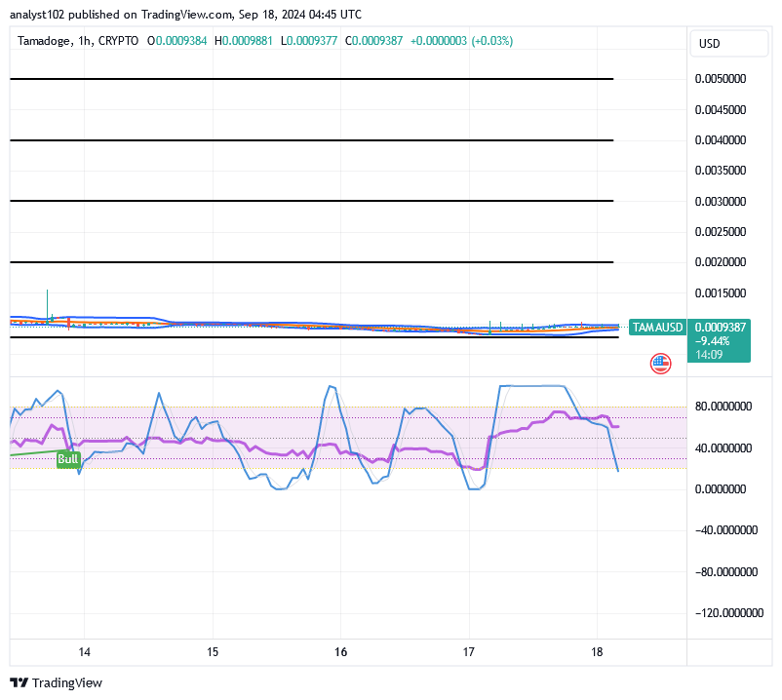Screen dimensions: 782x700
Task: Click date label 16 on time axis
Action: [x=340, y=652]
